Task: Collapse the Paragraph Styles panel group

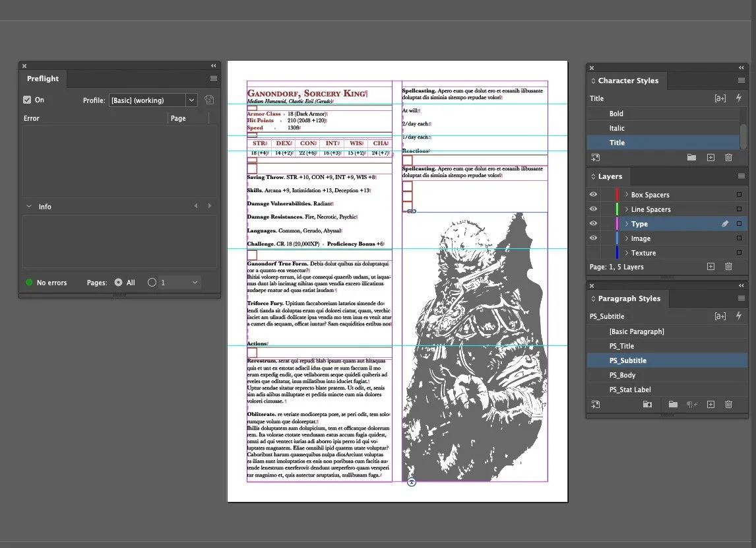Action: coord(741,286)
